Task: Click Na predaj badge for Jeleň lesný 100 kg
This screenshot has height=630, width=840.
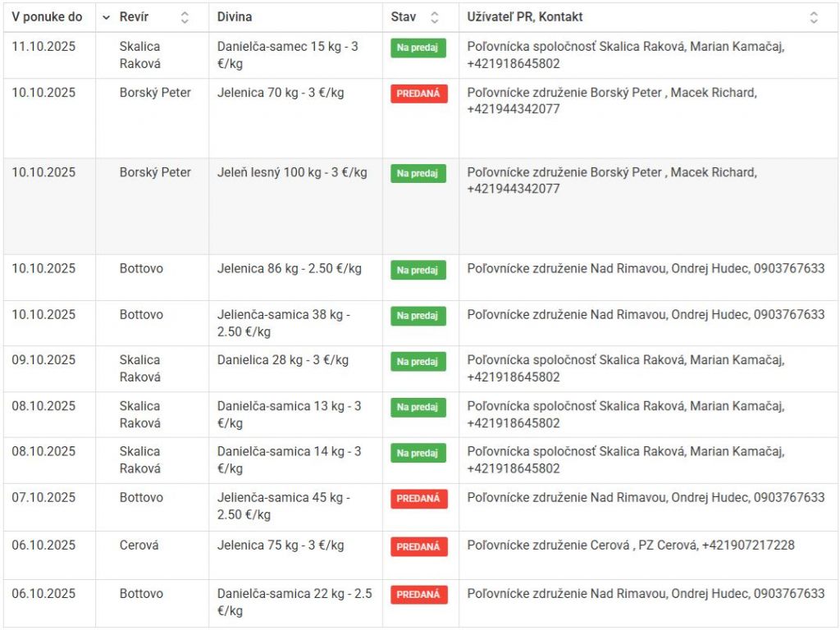Action: click(x=418, y=173)
